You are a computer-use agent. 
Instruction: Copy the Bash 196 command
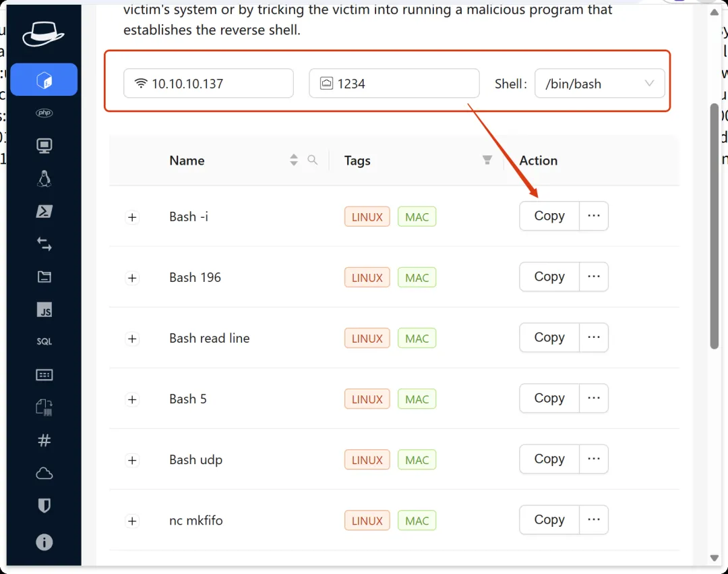(x=549, y=277)
